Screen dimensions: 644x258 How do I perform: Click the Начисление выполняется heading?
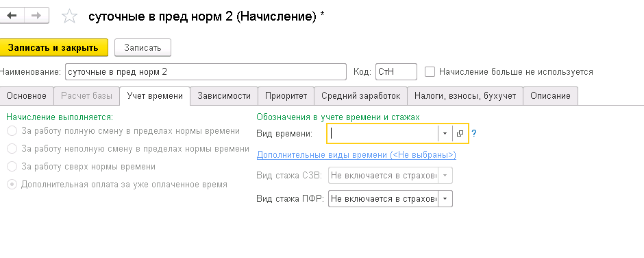click(60, 117)
